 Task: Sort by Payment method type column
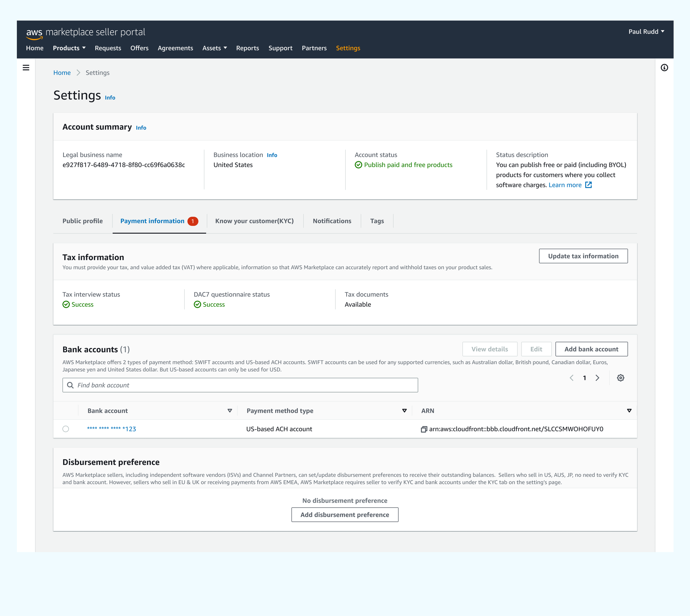coord(404,411)
